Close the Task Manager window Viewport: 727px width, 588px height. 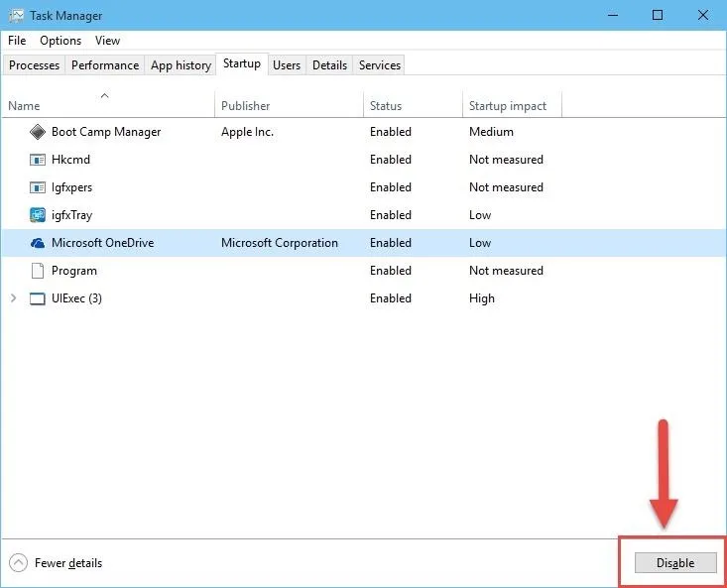pos(703,15)
